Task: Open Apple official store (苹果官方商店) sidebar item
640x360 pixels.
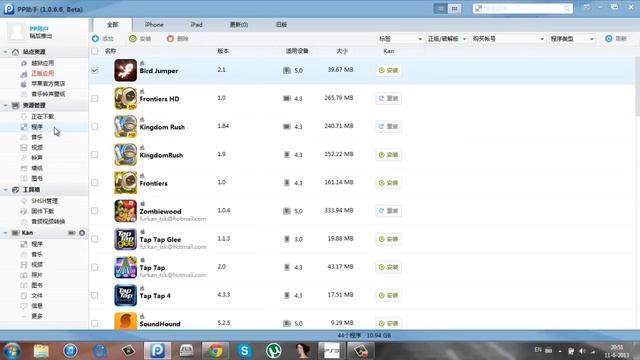Action: pos(48,84)
